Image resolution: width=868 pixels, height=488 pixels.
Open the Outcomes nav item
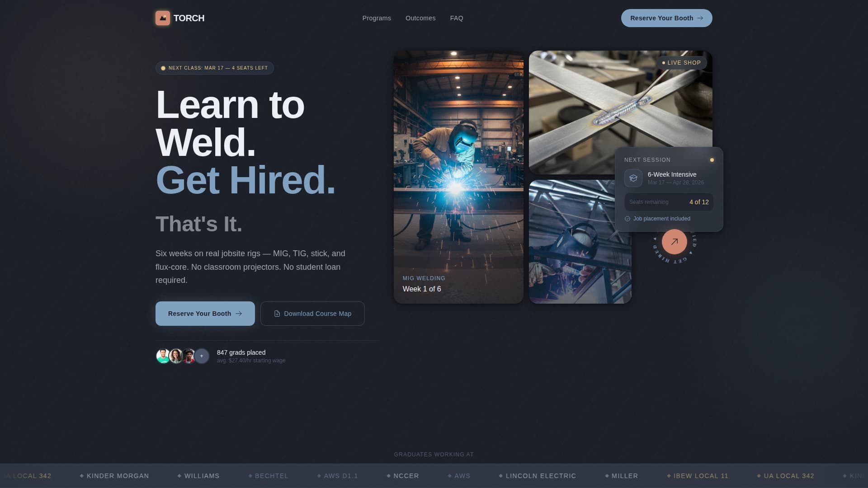(x=420, y=18)
